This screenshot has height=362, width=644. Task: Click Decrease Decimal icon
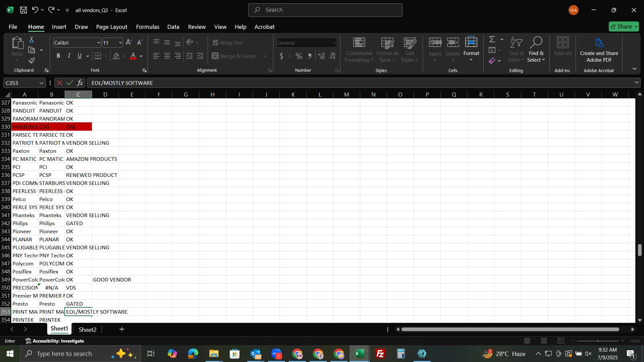[332, 56]
